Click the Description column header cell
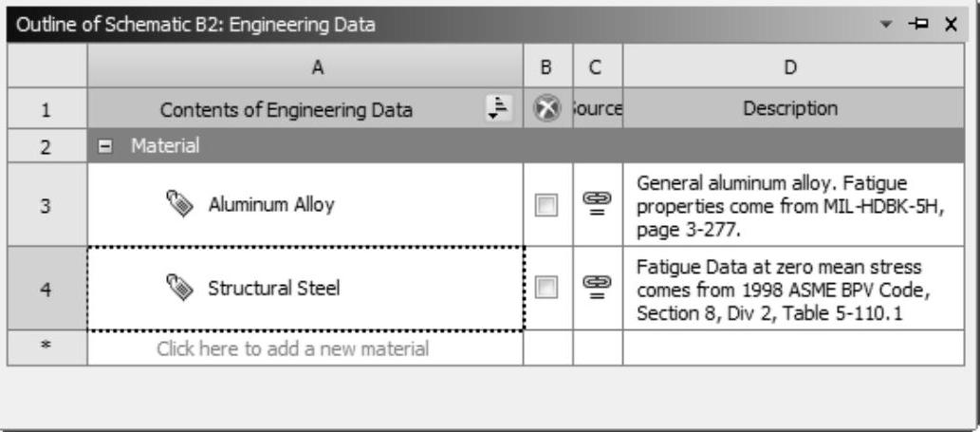This screenshot has width=980, height=432. pos(789,108)
